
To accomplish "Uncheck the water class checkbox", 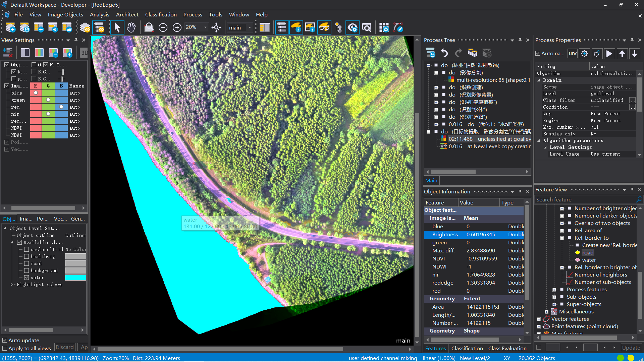I will tap(26, 278).
